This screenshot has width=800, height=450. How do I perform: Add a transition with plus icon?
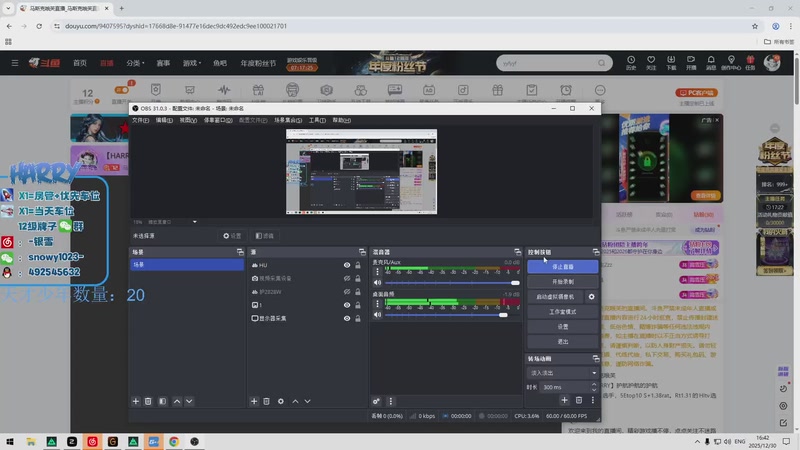[x=564, y=400]
